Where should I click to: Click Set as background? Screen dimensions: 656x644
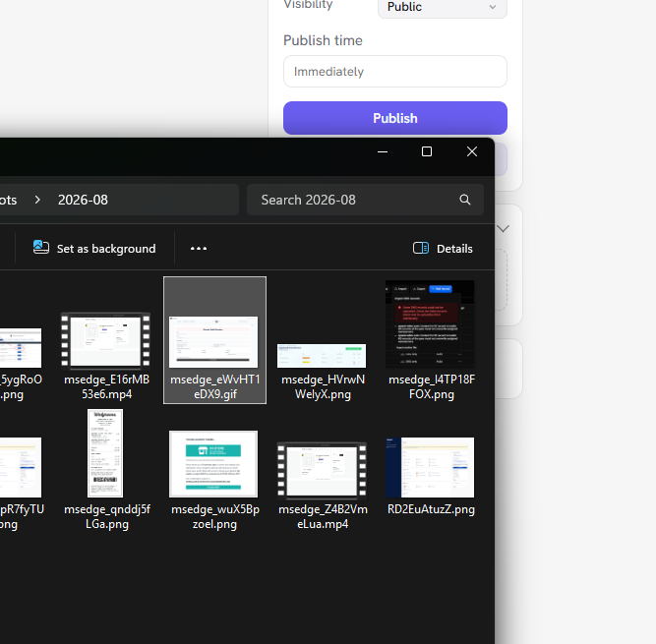click(x=94, y=249)
